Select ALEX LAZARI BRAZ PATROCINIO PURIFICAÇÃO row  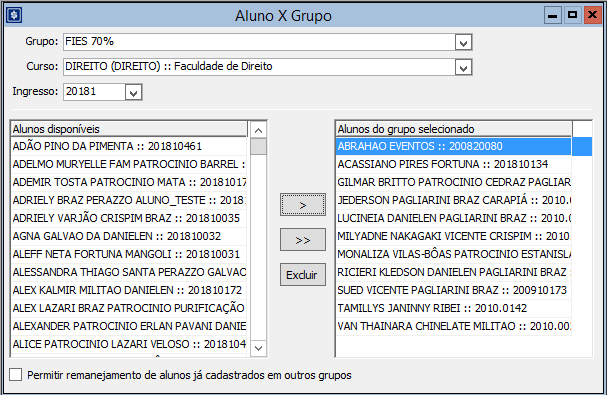129,308
